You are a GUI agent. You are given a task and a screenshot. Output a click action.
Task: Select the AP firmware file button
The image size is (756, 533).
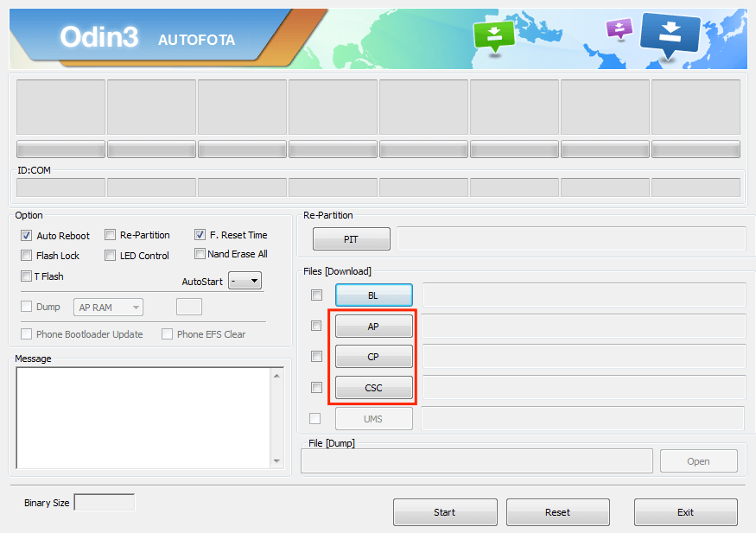pyautogui.click(x=373, y=327)
